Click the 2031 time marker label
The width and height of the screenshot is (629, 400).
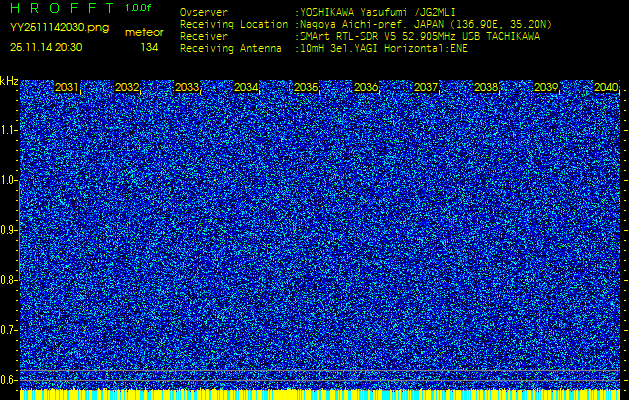coord(67,87)
